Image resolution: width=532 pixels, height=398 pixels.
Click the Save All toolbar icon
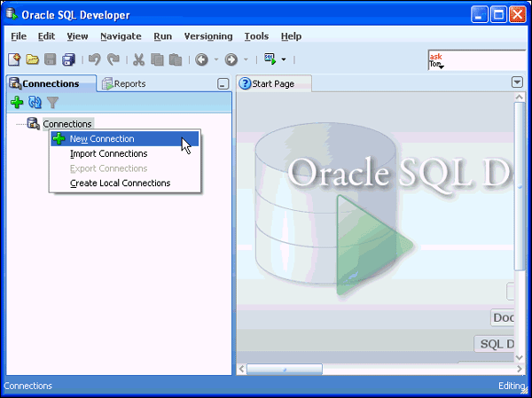click(68, 59)
